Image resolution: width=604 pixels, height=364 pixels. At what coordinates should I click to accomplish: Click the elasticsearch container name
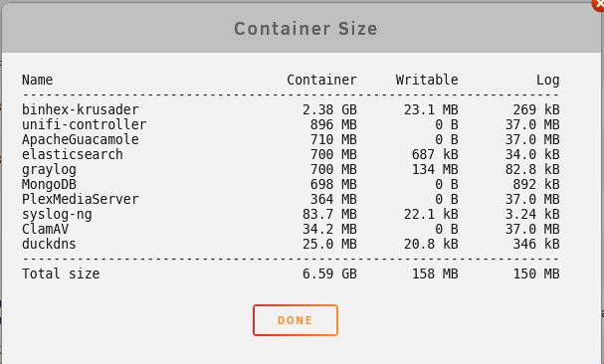[73, 154]
